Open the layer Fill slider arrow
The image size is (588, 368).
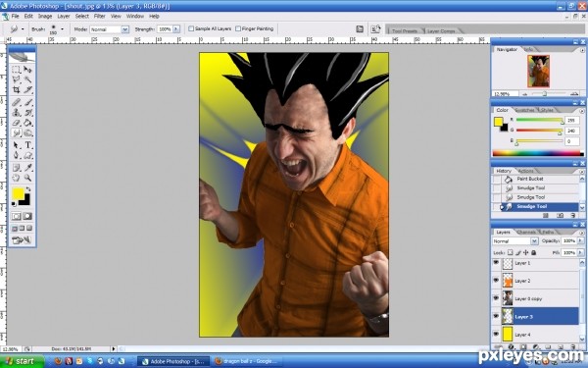coord(580,253)
